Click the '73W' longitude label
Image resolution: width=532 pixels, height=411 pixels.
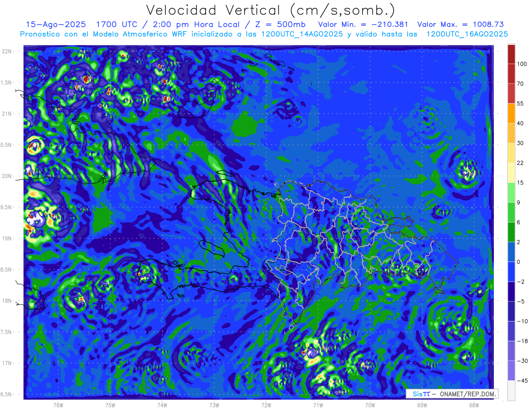click(x=214, y=405)
